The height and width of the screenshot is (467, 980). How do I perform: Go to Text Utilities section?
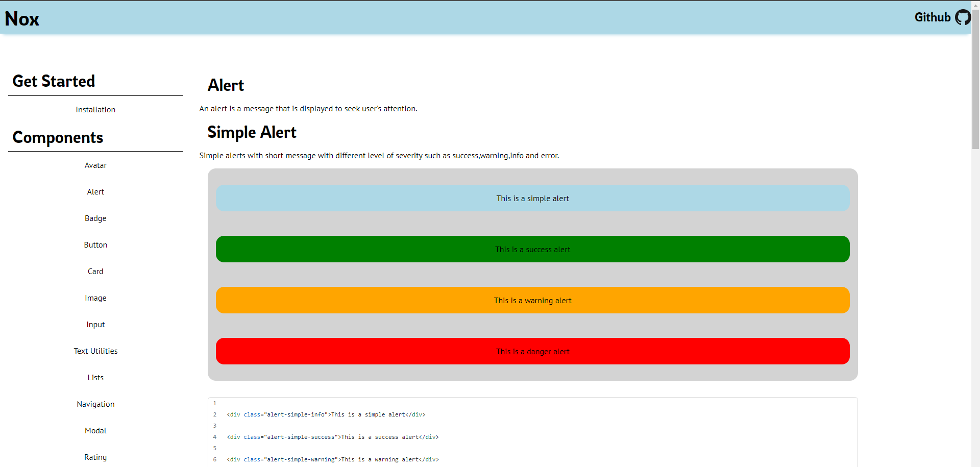point(95,351)
